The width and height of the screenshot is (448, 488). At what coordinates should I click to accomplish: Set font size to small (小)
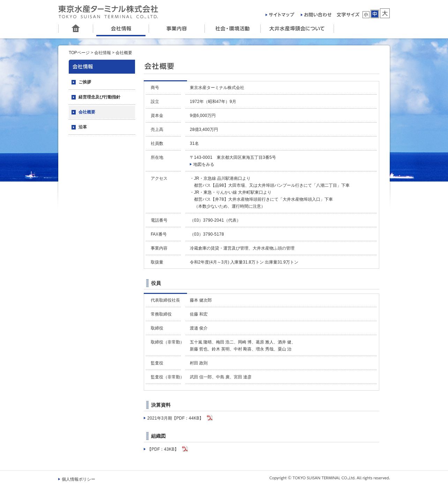pyautogui.click(x=366, y=15)
